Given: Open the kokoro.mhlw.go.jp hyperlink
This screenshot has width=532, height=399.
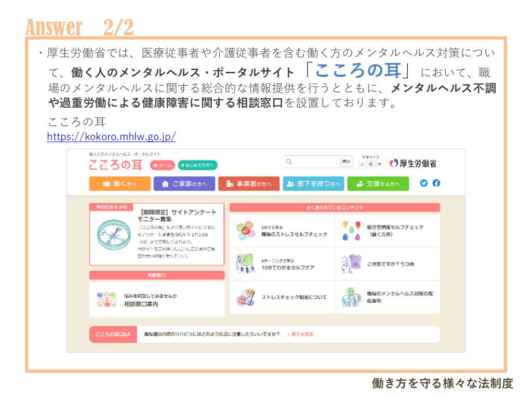Looking at the screenshot, I should pyautogui.click(x=111, y=137).
